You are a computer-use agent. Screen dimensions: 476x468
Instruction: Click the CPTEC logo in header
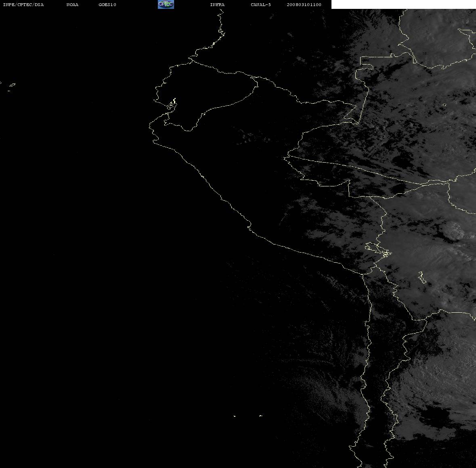click(166, 4)
